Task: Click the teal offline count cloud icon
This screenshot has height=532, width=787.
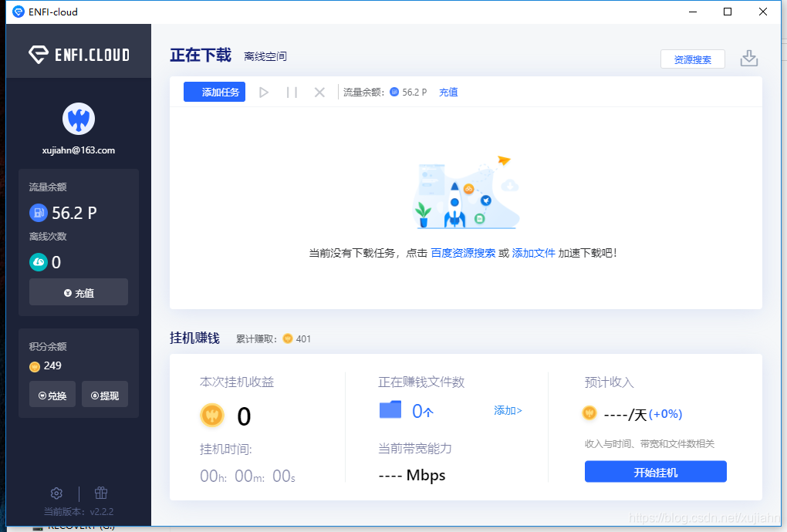Action: tap(38, 261)
